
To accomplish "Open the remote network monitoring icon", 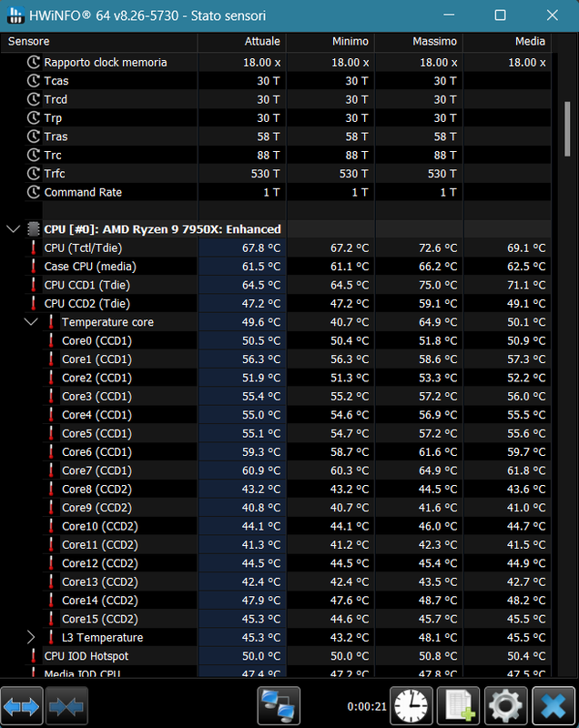I will coord(279,706).
